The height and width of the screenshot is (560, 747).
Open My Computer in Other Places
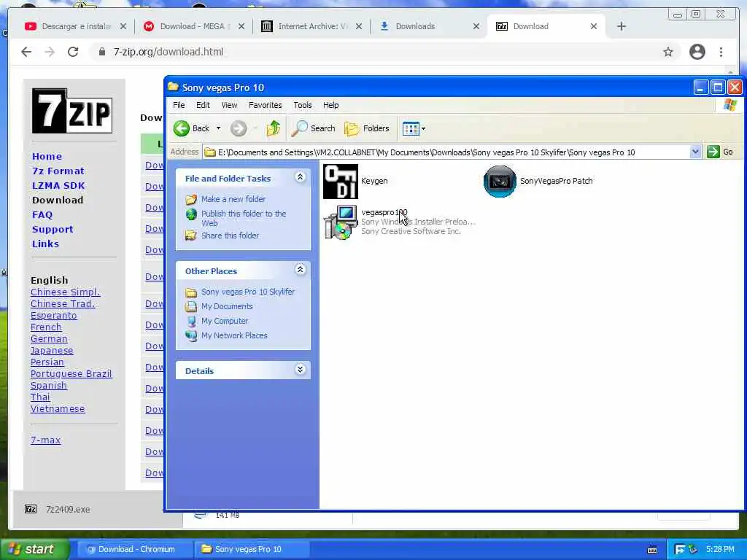pyautogui.click(x=225, y=321)
